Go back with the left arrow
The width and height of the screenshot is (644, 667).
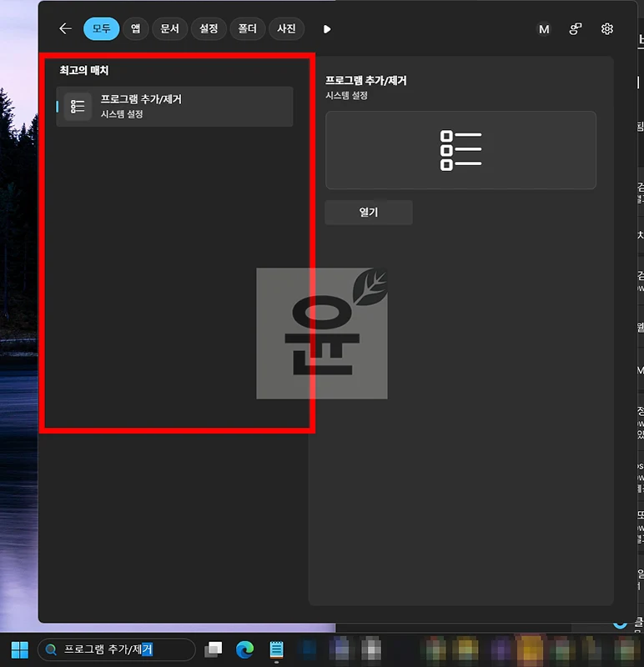(65, 29)
